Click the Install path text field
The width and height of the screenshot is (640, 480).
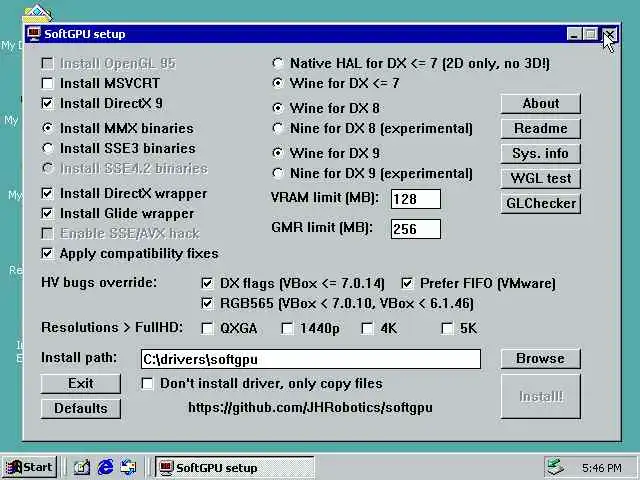[311, 359]
